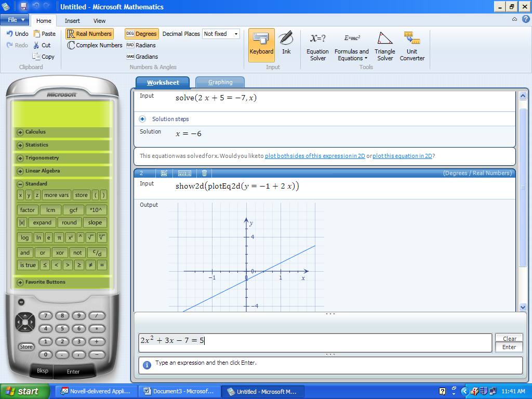Click Enter button beside input box
This screenshot has width=532, height=399.
509,347
